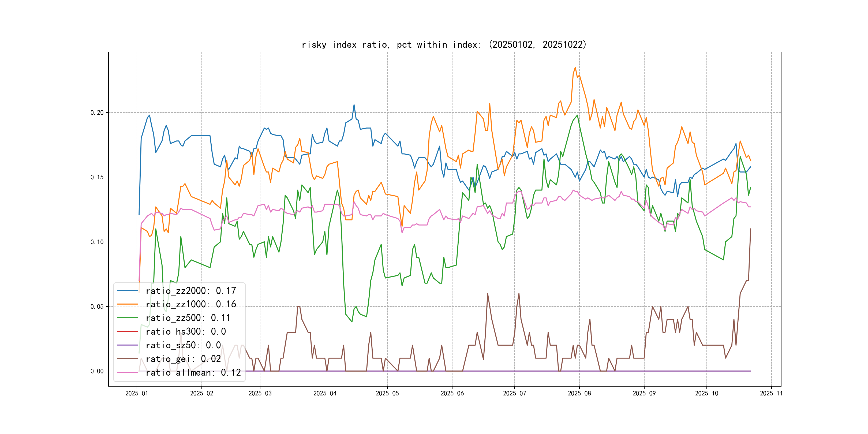Click the 2025-11 x-axis tick label
868x434 pixels.
coord(771,394)
